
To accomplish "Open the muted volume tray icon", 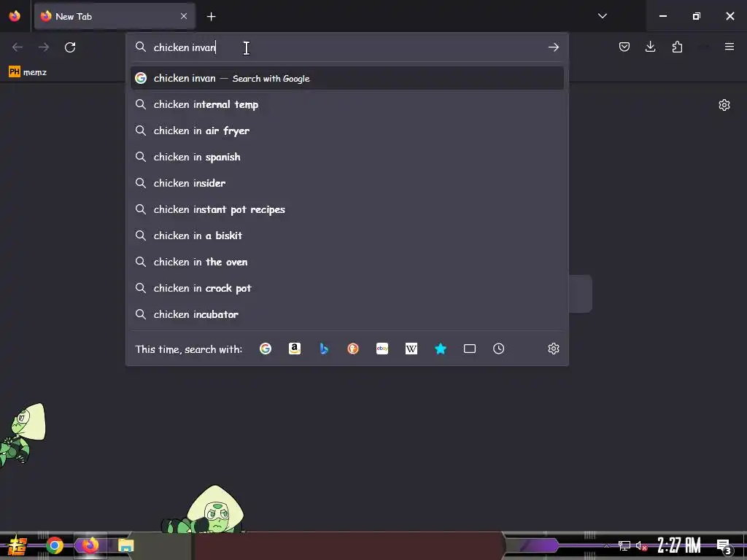I will 641,545.
